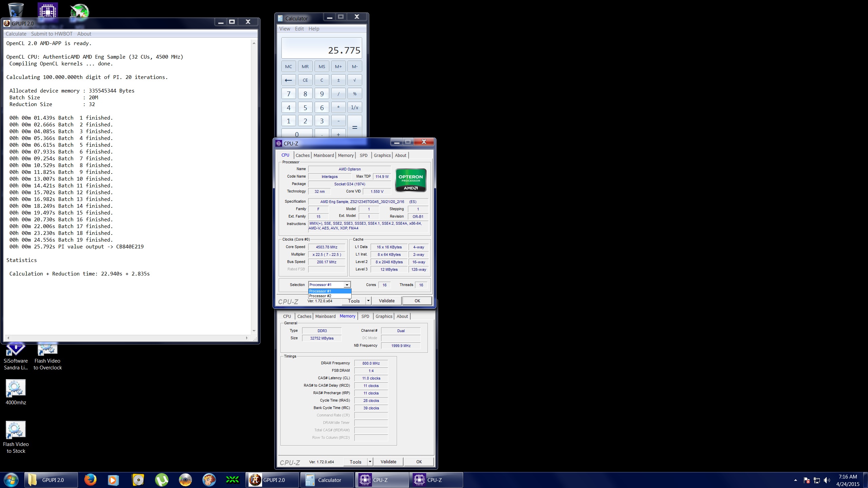Viewport: 868px width, 488px height.
Task: Open the CPU tab in lower CPU-Z
Action: pyautogui.click(x=287, y=316)
